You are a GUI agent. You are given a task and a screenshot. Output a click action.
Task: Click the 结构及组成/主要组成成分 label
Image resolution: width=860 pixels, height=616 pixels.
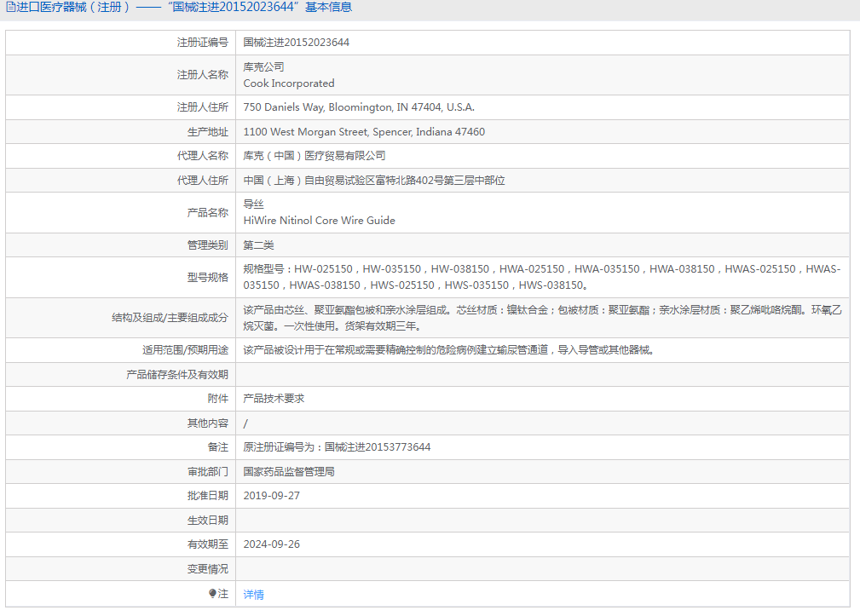(x=170, y=318)
